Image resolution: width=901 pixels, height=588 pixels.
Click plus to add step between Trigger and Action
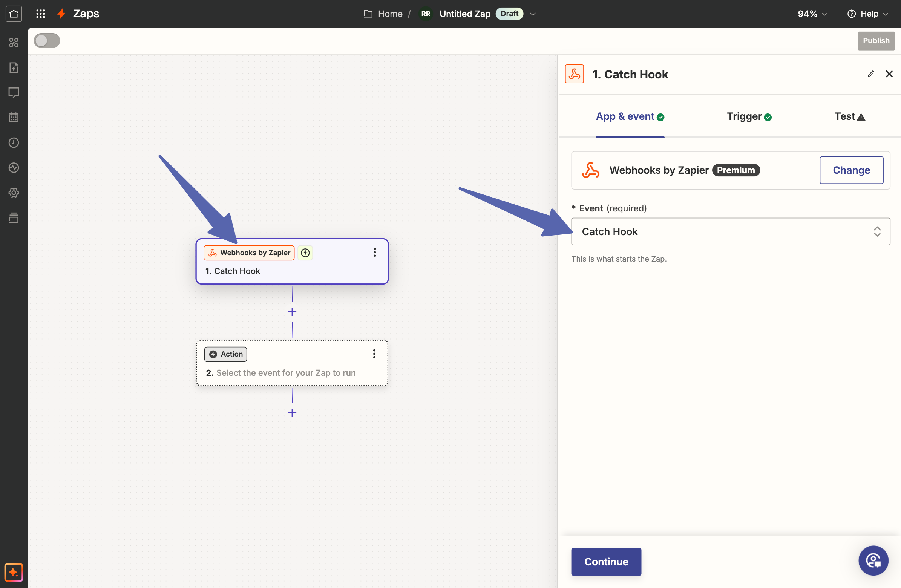click(292, 312)
